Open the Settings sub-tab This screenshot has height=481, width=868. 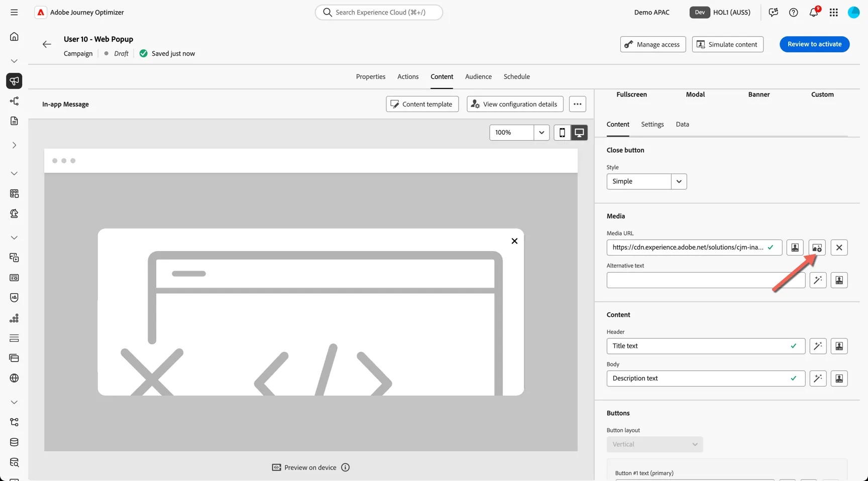(652, 124)
